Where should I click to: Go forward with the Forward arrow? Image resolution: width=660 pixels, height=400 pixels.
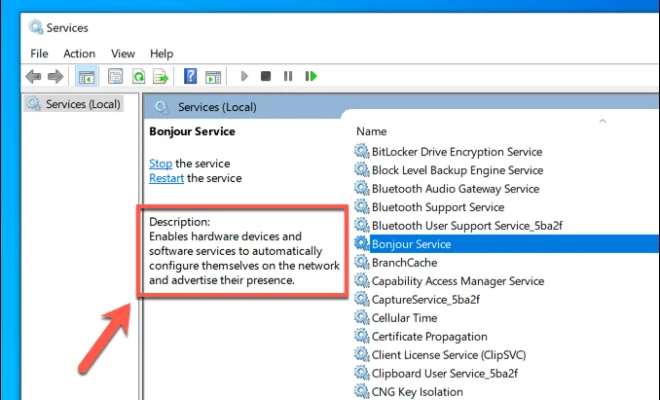(x=55, y=77)
